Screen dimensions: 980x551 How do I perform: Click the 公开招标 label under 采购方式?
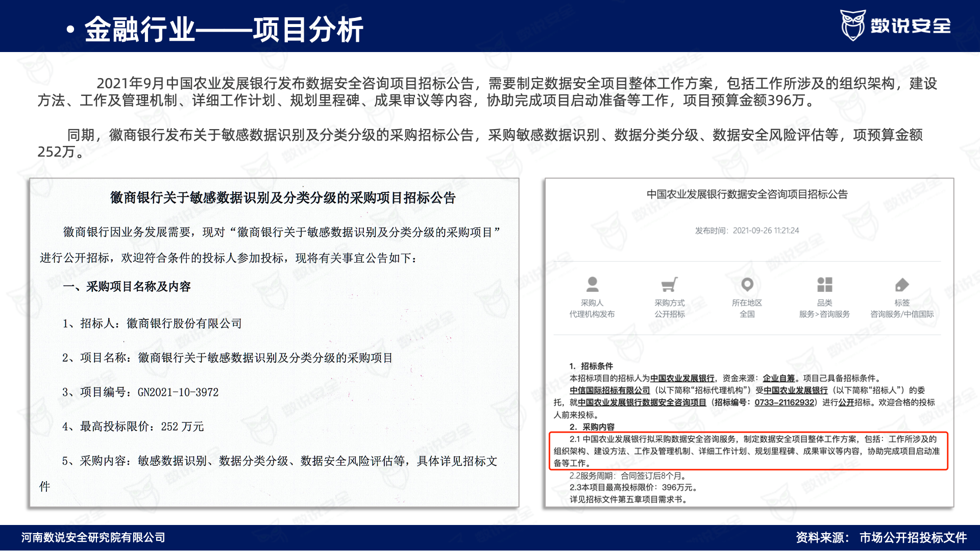pos(670,314)
